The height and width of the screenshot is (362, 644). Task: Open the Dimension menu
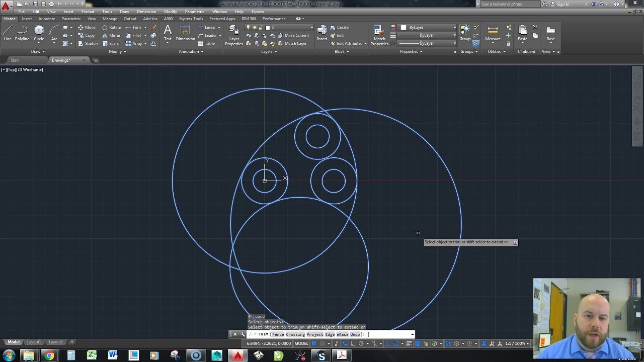click(146, 12)
